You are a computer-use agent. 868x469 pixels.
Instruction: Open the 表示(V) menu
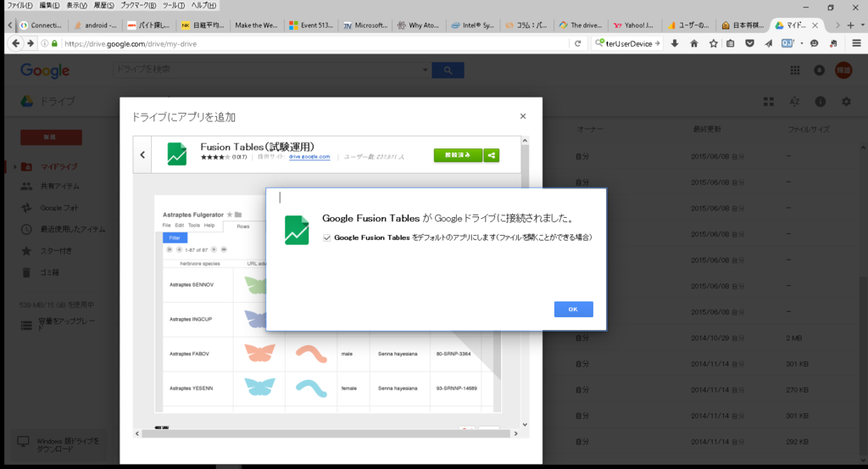coord(76,5)
